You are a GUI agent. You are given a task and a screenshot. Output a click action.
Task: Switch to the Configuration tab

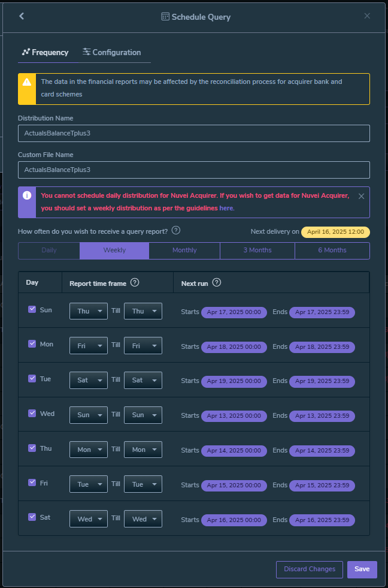(x=112, y=52)
